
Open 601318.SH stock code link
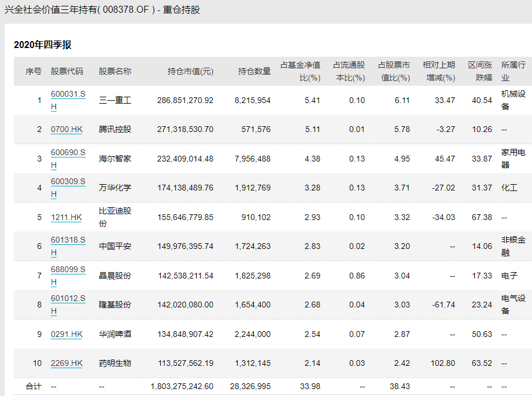68,240
